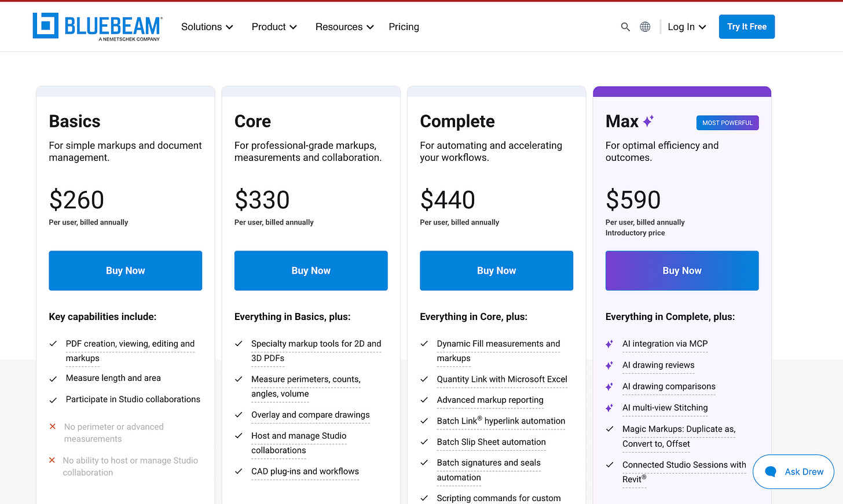Click the Bluebeam logo
Screen dimensions: 843x504
(x=97, y=27)
